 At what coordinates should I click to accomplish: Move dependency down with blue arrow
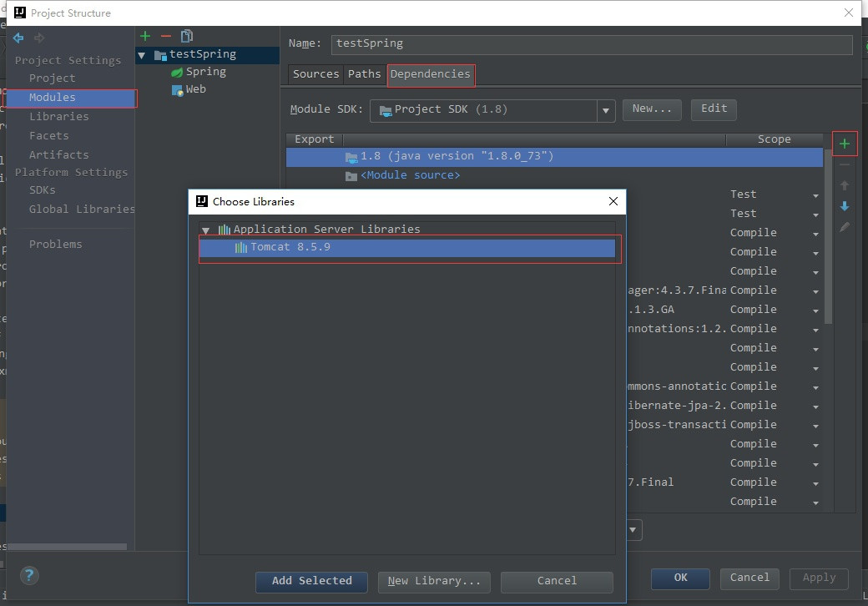point(844,206)
